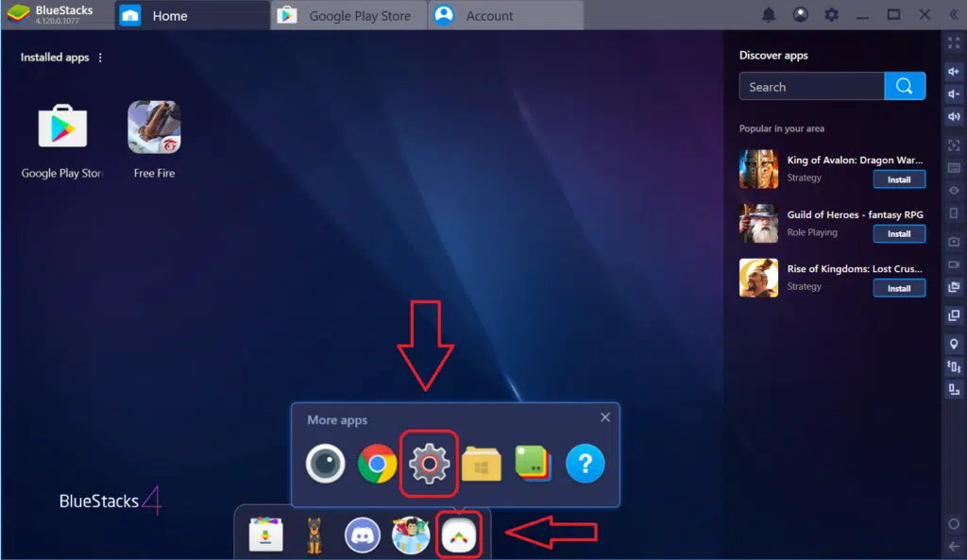Install King of Avalon
The width and height of the screenshot is (967, 560).
898,179
